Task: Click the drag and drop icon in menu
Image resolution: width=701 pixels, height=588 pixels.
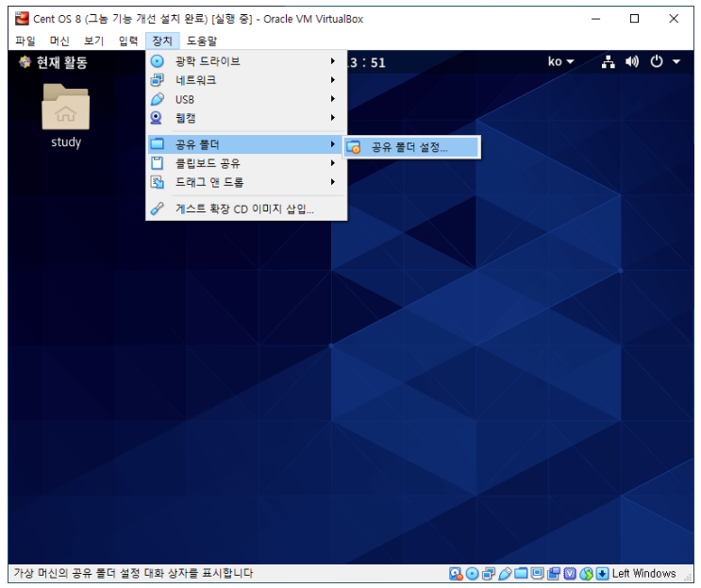Action: (157, 182)
